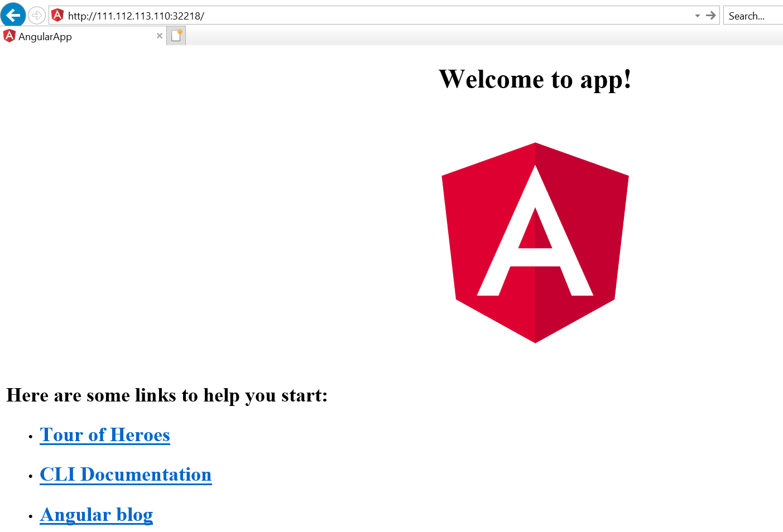Click the Angular site icon in address bar
The image size is (783, 532).
click(57, 16)
